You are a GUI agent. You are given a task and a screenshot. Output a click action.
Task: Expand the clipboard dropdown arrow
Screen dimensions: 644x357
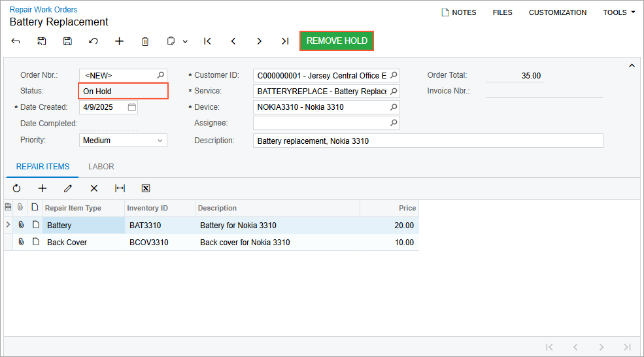point(185,41)
